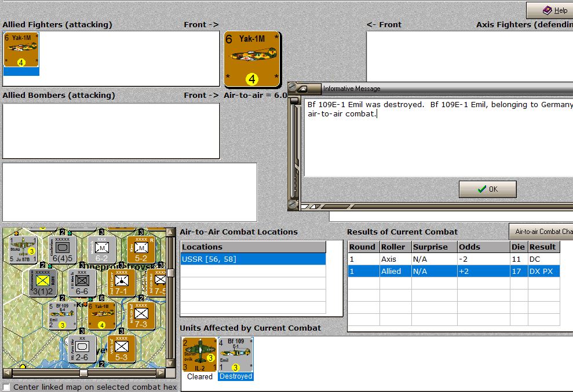Viewport: 573px width, 392px height.
Task: Click the Guderian 6(4)5 HQ counter on map
Action: point(63,249)
